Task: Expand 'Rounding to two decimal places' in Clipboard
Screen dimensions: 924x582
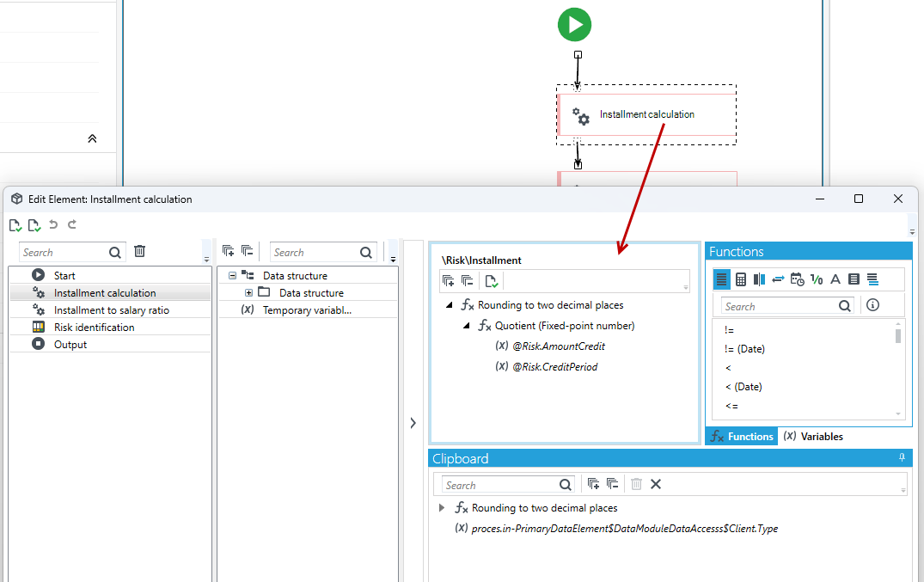Action: tap(442, 508)
